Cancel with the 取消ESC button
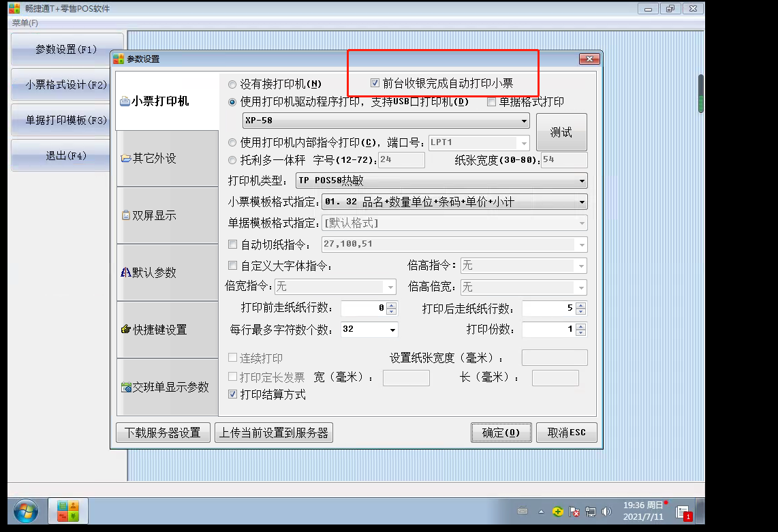778x532 pixels. pos(566,433)
